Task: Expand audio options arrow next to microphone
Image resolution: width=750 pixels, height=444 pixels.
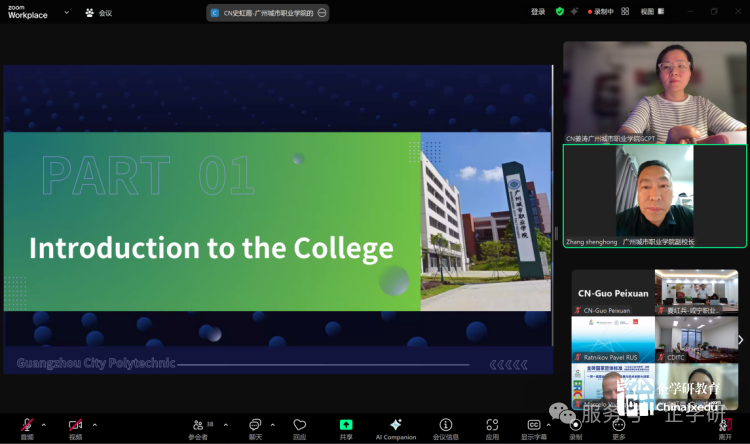Action: (43, 425)
